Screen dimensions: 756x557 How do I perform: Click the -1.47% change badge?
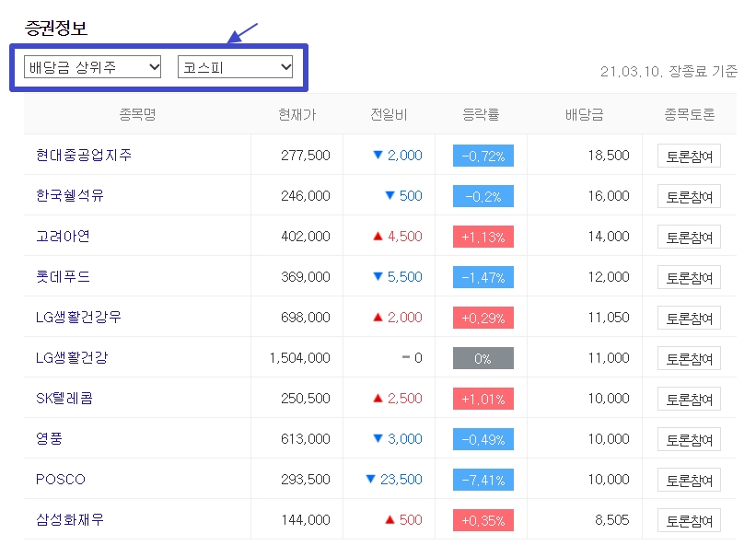pos(483,277)
